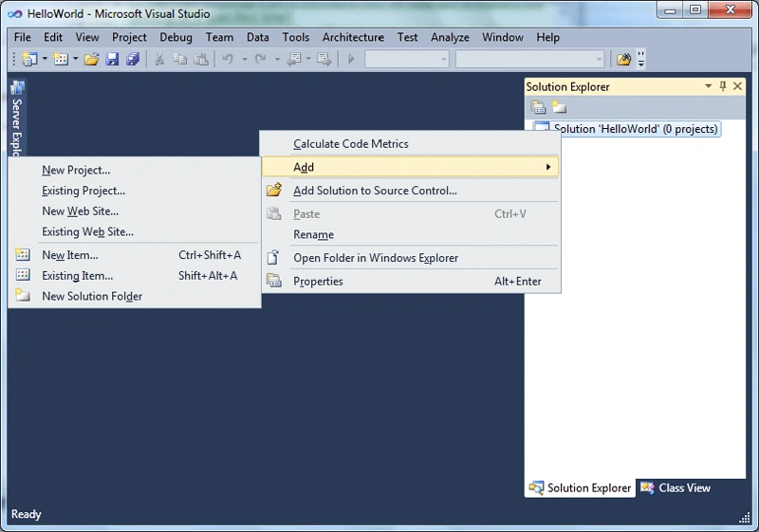Open the View menu
Viewport: 759px width, 532px height.
click(87, 37)
